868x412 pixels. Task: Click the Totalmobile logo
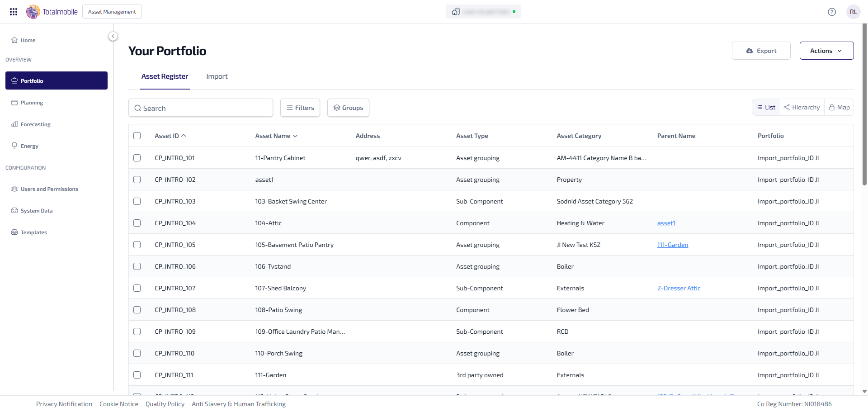(52, 12)
